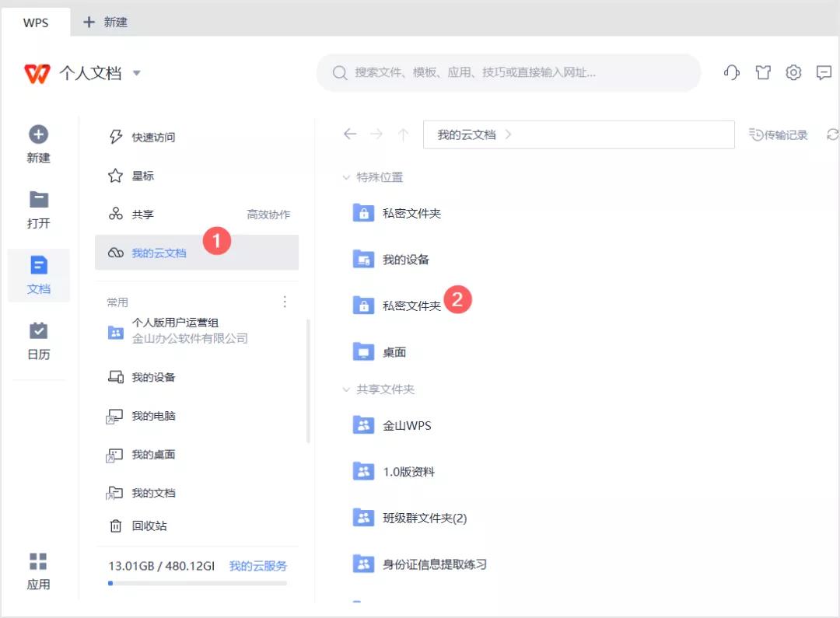Click the navigate up arrow icon

click(x=404, y=134)
